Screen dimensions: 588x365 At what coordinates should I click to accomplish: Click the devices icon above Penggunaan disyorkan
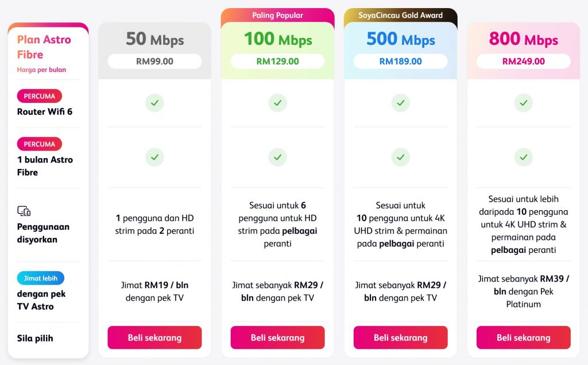coord(24,211)
